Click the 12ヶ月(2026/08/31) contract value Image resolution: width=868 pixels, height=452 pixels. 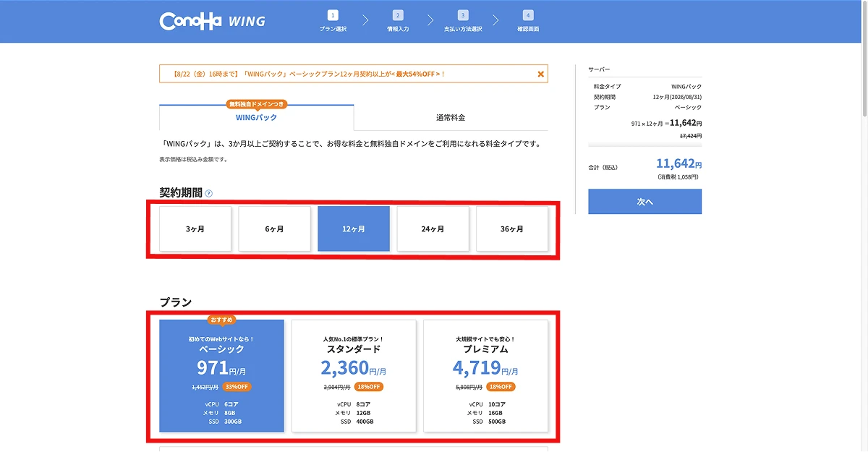click(677, 97)
